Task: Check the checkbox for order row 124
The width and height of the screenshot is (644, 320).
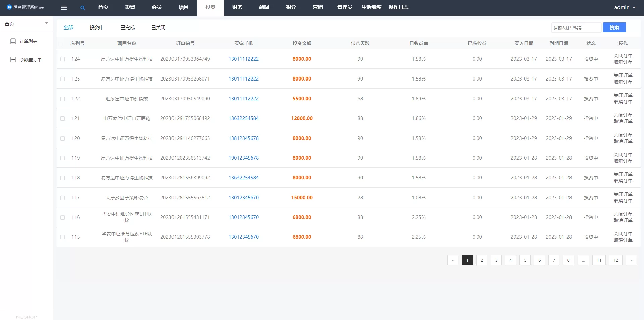Action: [63, 59]
